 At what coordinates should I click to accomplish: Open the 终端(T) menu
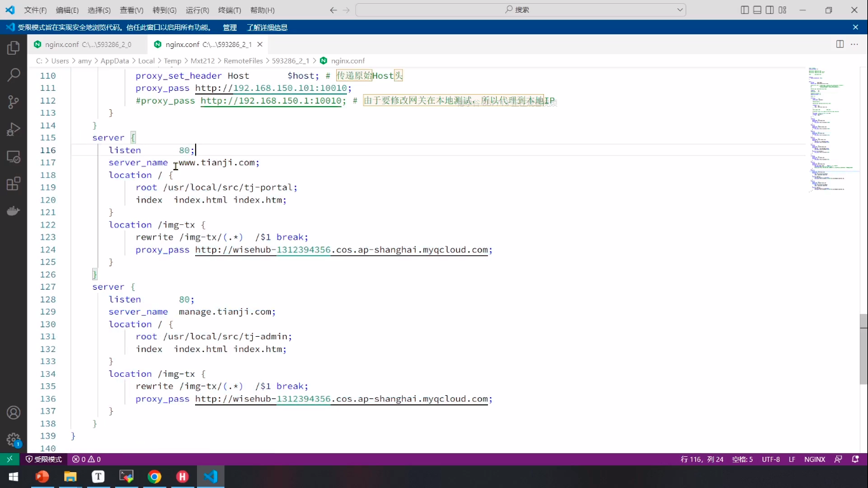pyautogui.click(x=229, y=10)
